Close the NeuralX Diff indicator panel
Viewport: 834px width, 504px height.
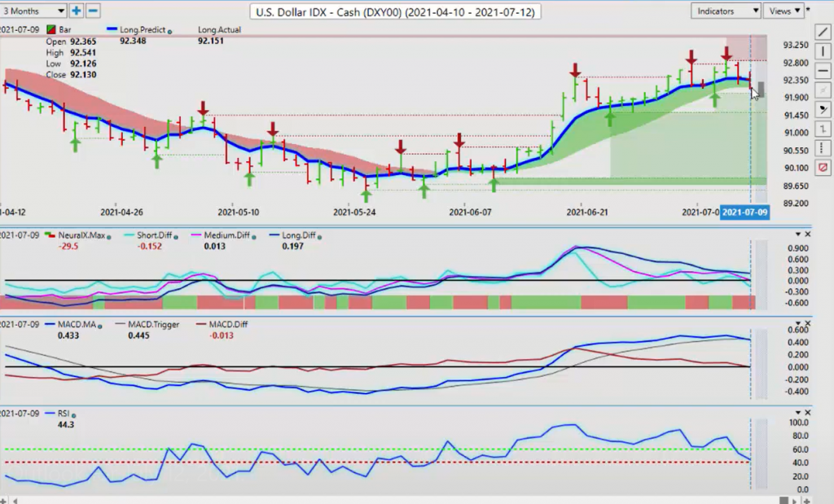click(808, 234)
